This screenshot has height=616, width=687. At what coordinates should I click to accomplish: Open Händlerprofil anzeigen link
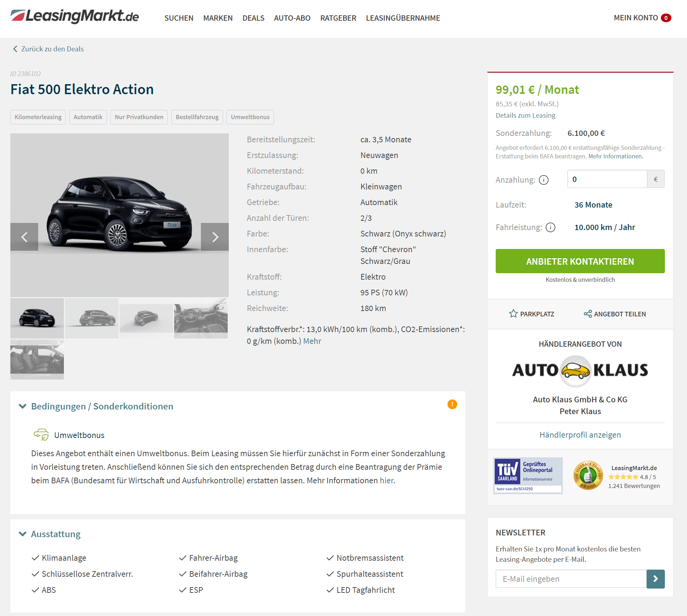click(x=580, y=435)
